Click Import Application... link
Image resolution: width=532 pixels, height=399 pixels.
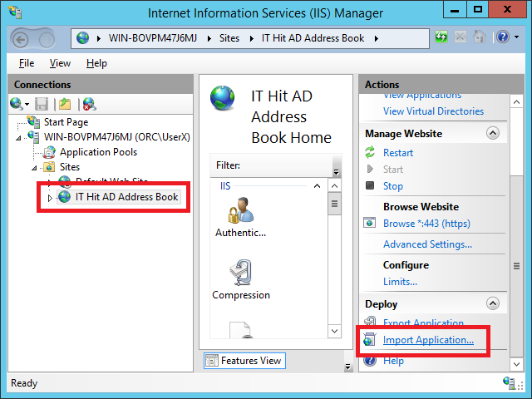coord(428,340)
